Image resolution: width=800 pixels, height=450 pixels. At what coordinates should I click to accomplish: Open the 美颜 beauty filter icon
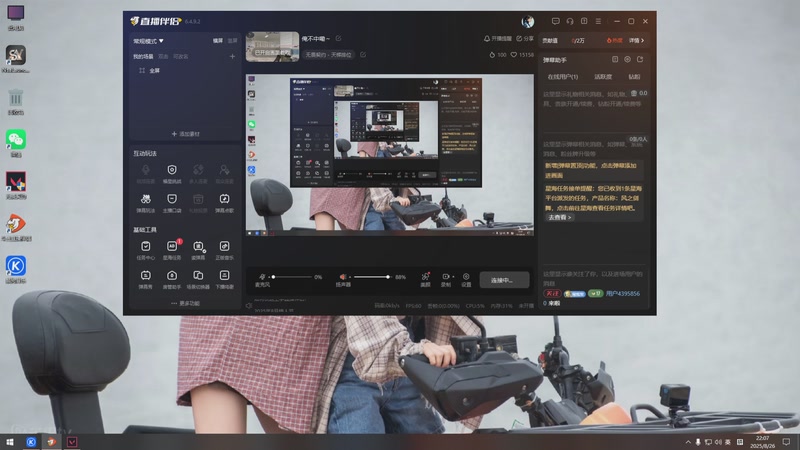coord(425,277)
